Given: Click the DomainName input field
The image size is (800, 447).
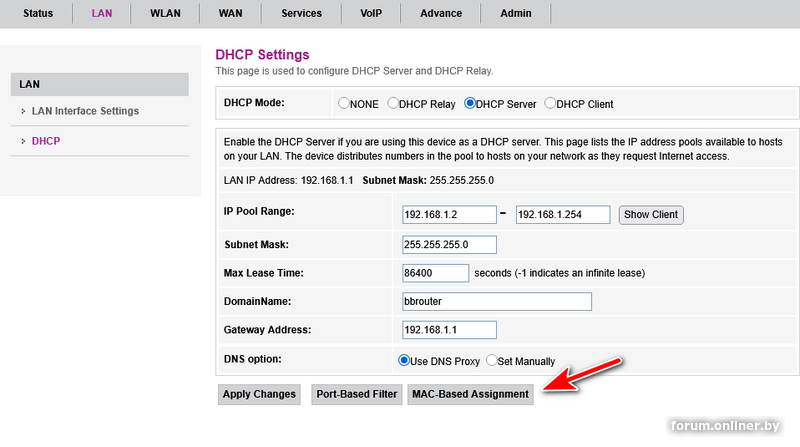Looking at the screenshot, I should pyautogui.click(x=497, y=302).
